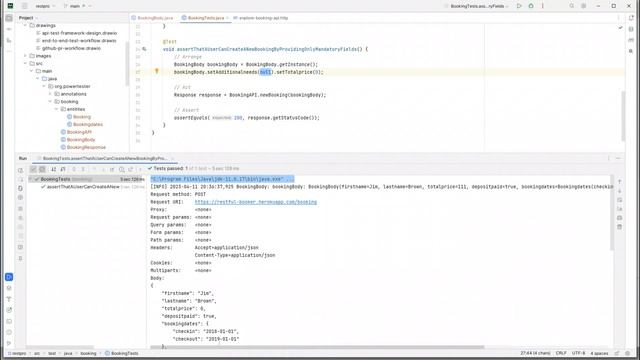Select assertThatAUserCanCreateANew test result
Viewport: 640px width, 360px height.
pos(83,187)
